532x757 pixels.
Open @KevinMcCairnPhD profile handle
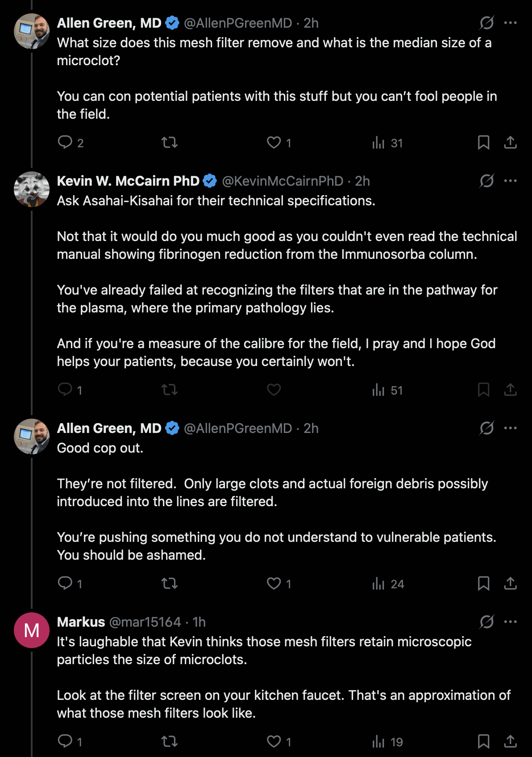point(283,181)
